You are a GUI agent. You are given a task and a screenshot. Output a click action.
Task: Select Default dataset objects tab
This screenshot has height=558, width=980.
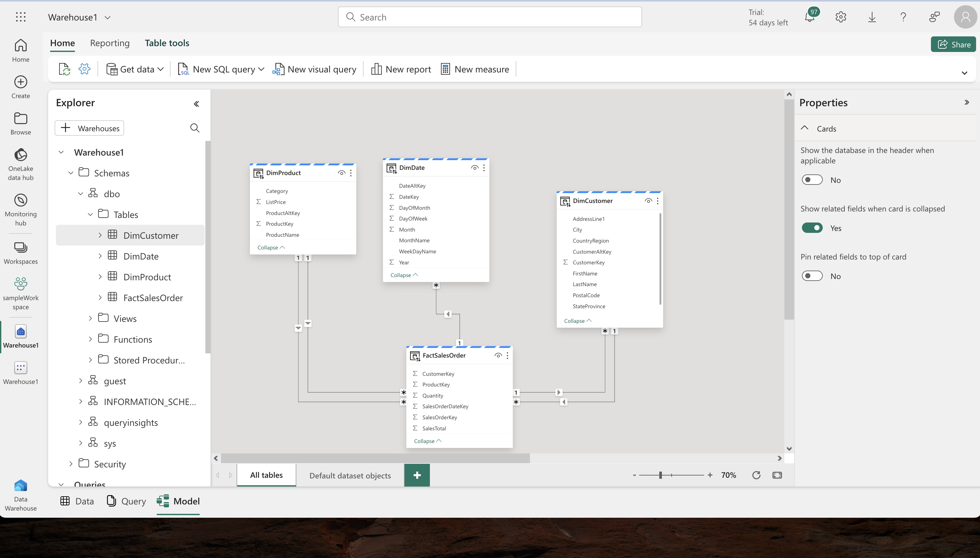pos(350,475)
